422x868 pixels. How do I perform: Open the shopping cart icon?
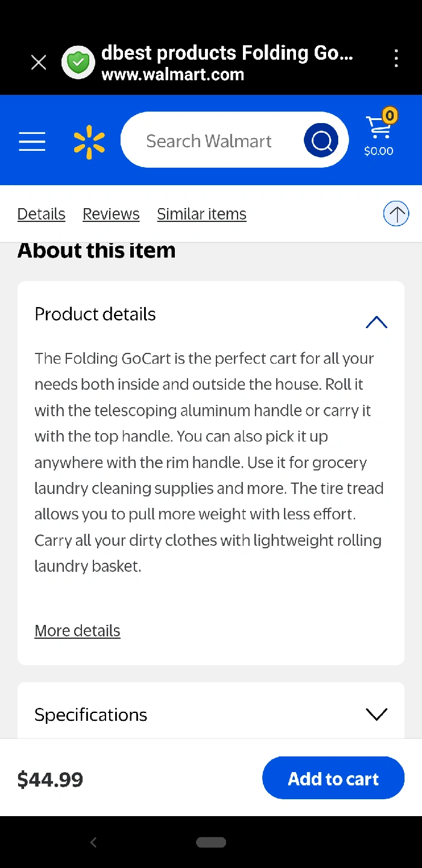(379, 134)
